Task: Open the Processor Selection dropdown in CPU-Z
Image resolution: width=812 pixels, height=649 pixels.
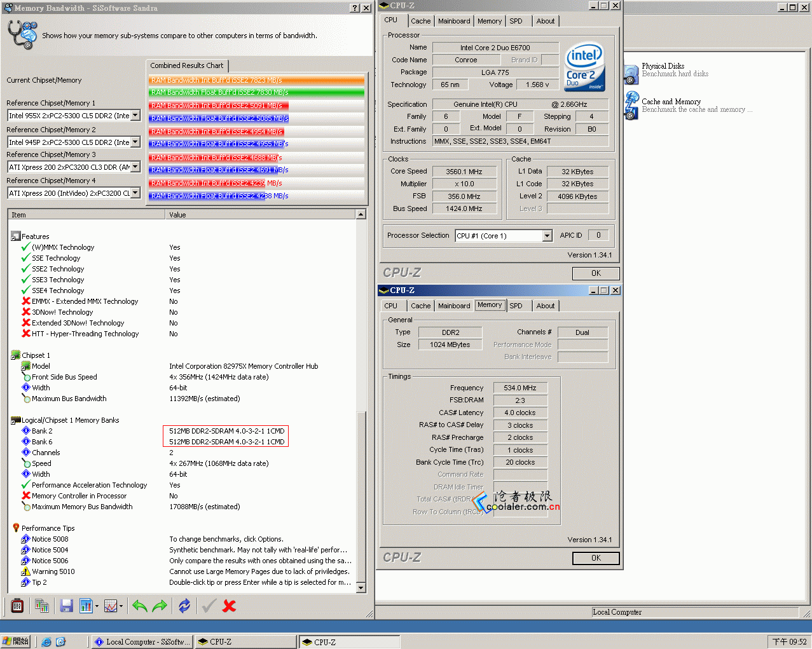Action: (547, 236)
